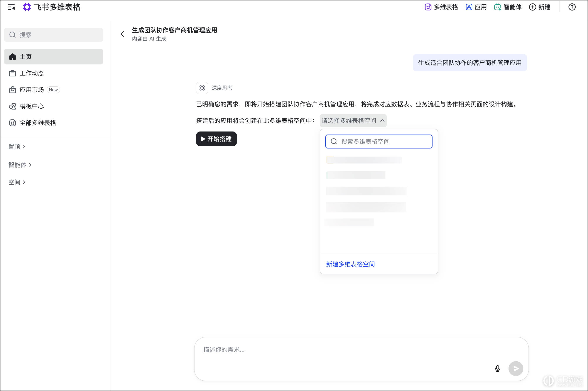The image size is (588, 391).
Task: Click the sidebar 搜索 field
Action: coord(53,35)
